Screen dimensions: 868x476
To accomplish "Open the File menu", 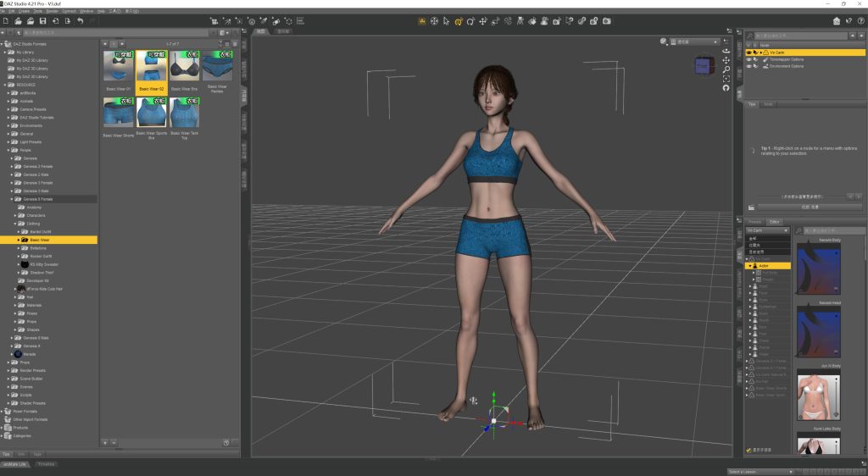I will point(3,11).
